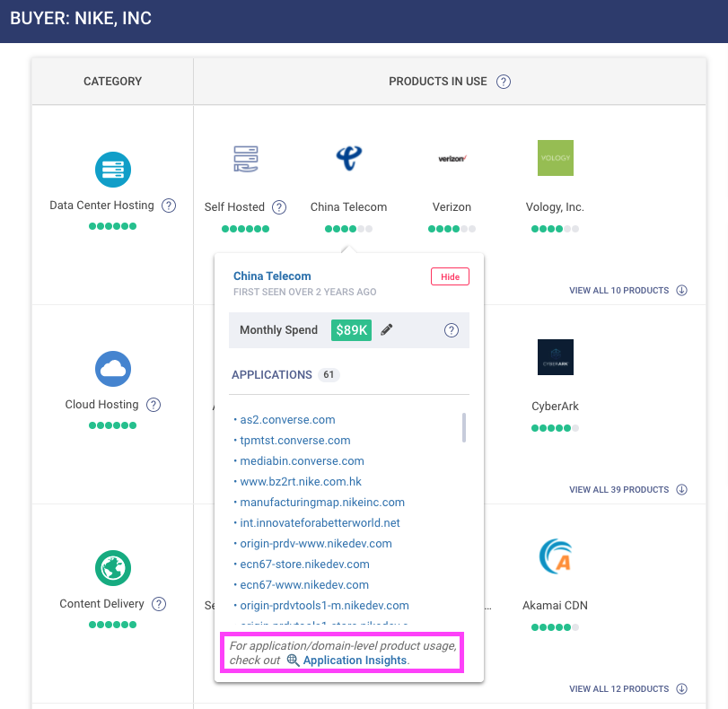Open help for Content Delivery
This screenshot has height=709, width=728.
pyautogui.click(x=159, y=604)
